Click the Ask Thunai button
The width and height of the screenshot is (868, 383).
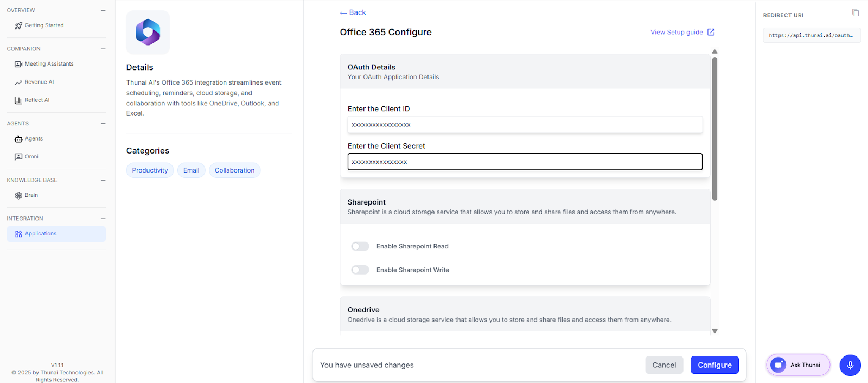point(798,365)
